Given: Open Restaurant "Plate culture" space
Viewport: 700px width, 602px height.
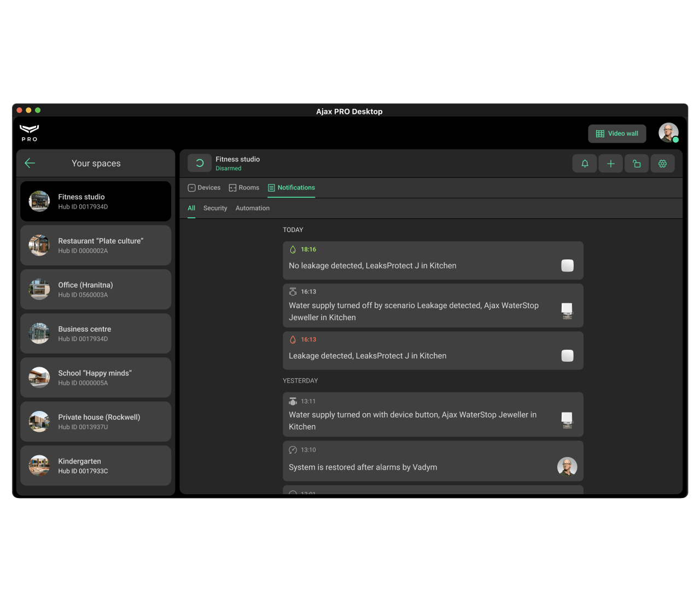Looking at the screenshot, I should [x=96, y=245].
